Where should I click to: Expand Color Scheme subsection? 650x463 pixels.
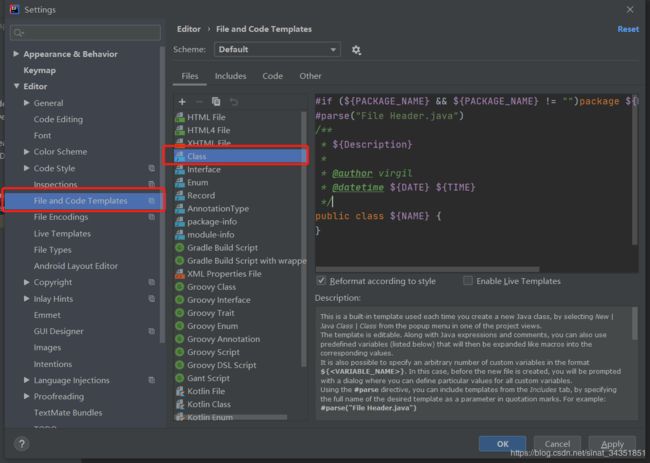tap(27, 152)
